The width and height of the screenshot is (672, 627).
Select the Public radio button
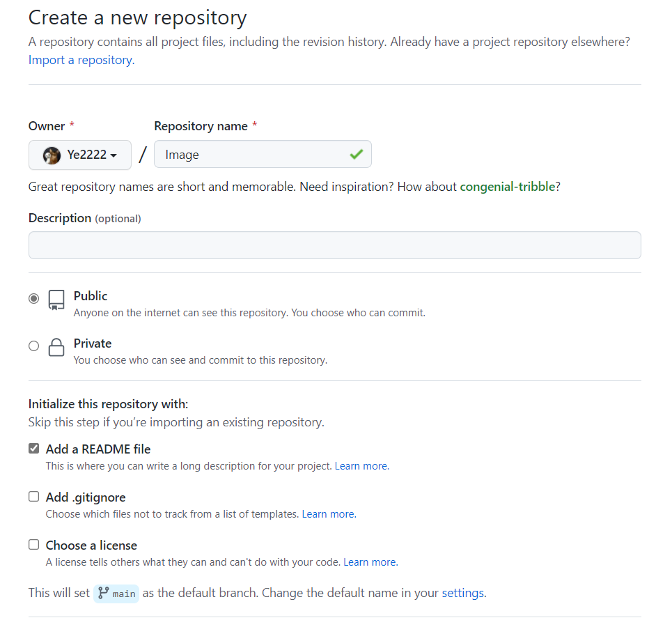(x=33, y=298)
